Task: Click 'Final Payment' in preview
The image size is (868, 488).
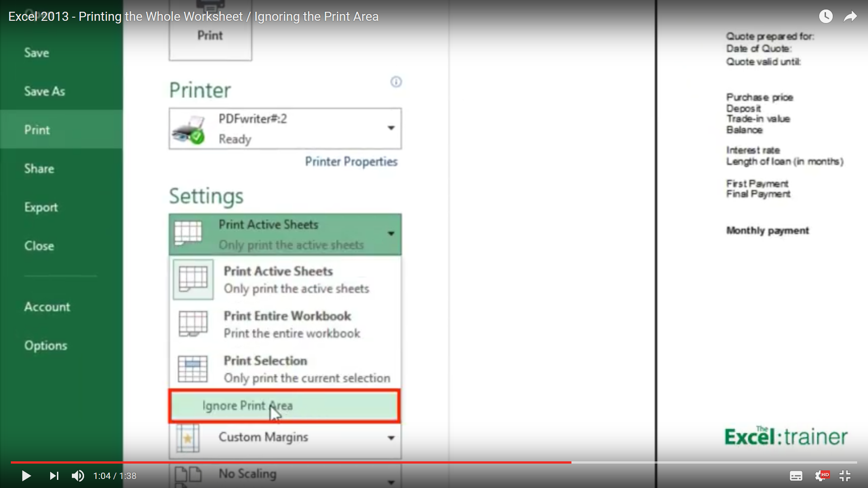Action: (x=758, y=194)
